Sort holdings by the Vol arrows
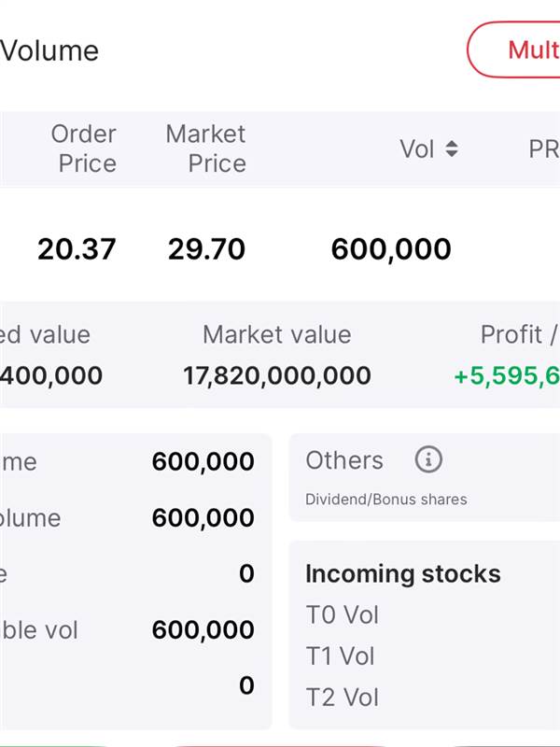 point(452,149)
